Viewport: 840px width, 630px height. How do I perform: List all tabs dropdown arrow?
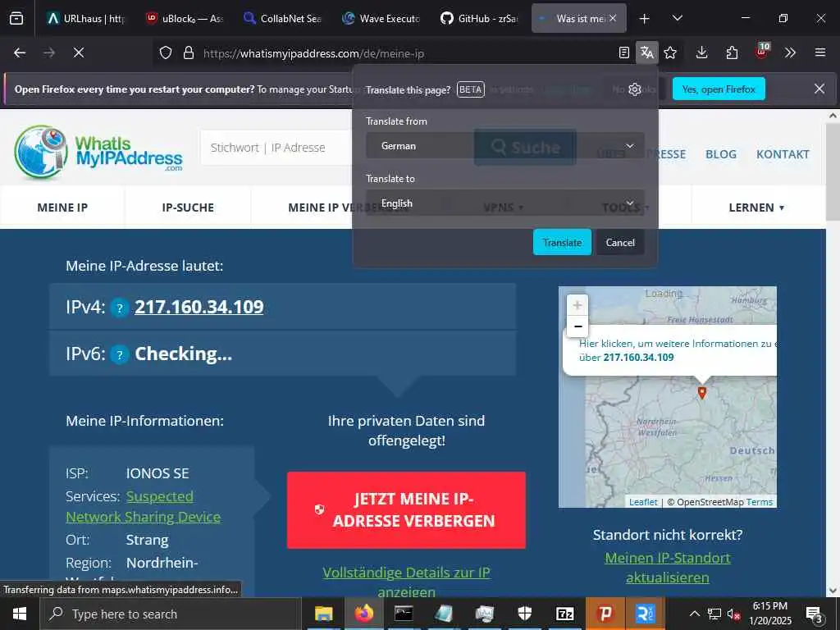(677, 18)
